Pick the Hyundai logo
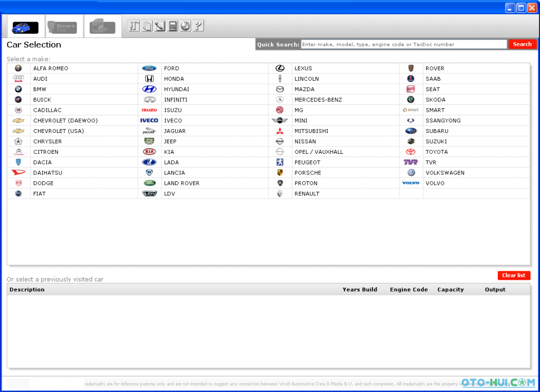This screenshot has width=540, height=392. pyautogui.click(x=149, y=89)
